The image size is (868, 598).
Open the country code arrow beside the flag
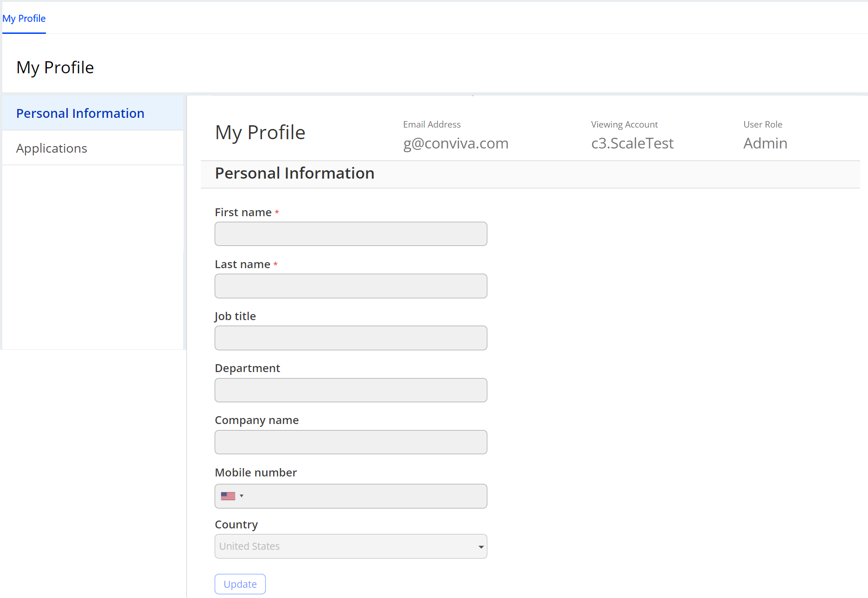click(242, 496)
